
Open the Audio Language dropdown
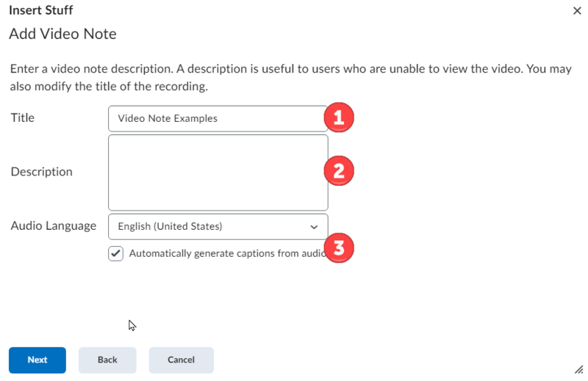tap(218, 227)
